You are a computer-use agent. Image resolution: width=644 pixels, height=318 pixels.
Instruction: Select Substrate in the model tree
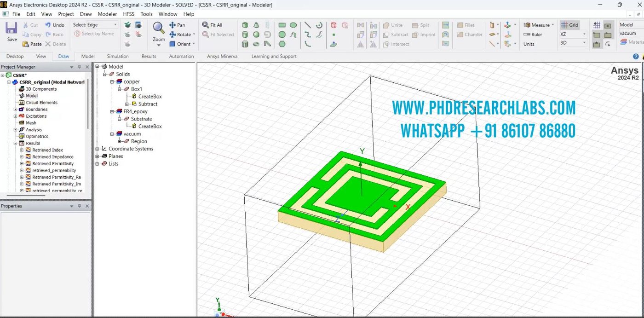coord(141,119)
